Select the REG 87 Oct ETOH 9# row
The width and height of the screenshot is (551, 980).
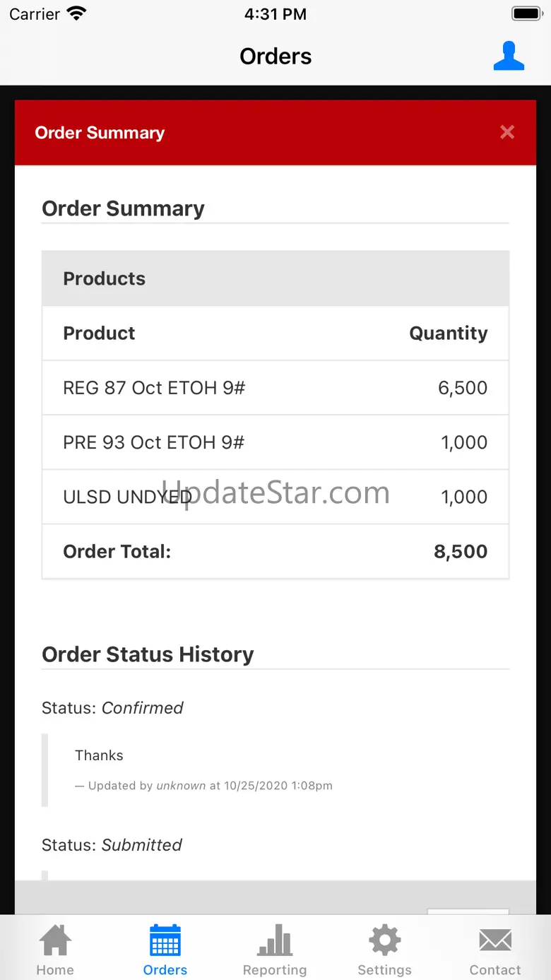pyautogui.click(x=275, y=388)
